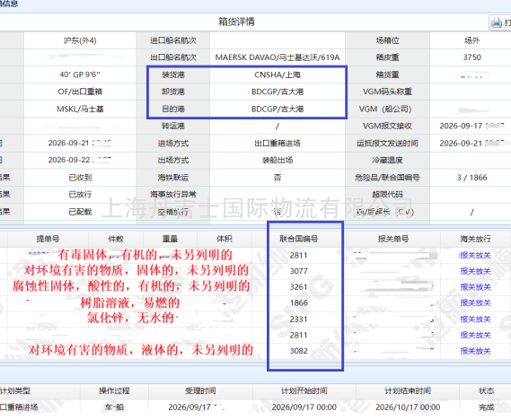Image resolution: width=511 pixels, height=420 pixels.
Task: Click the 计划类型 column header
Action: click(x=15, y=390)
